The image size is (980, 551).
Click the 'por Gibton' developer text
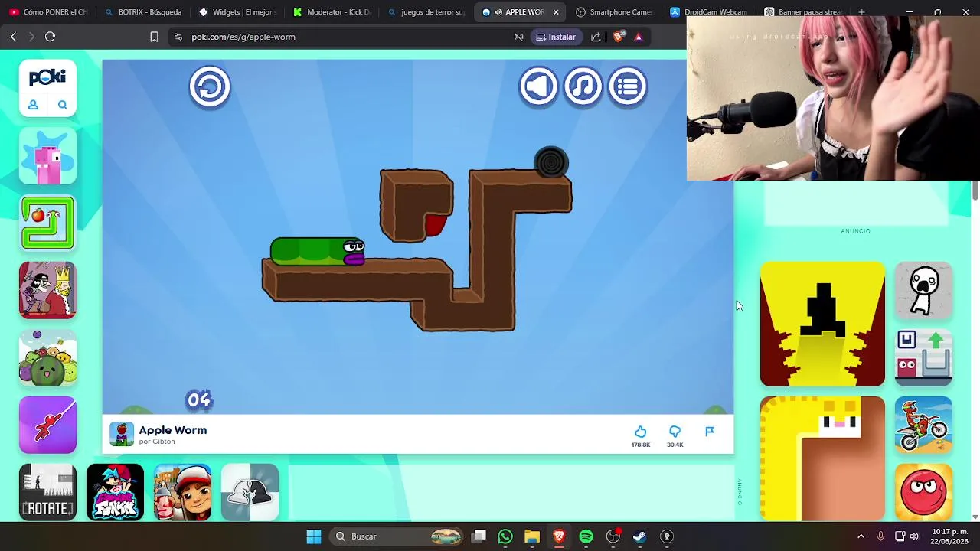coord(157,442)
